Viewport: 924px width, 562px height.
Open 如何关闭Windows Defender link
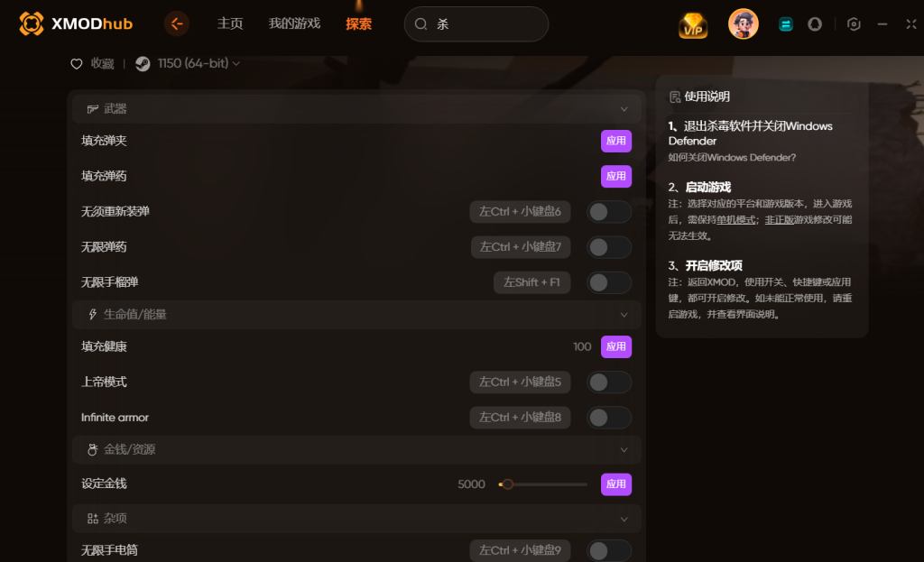pos(732,157)
